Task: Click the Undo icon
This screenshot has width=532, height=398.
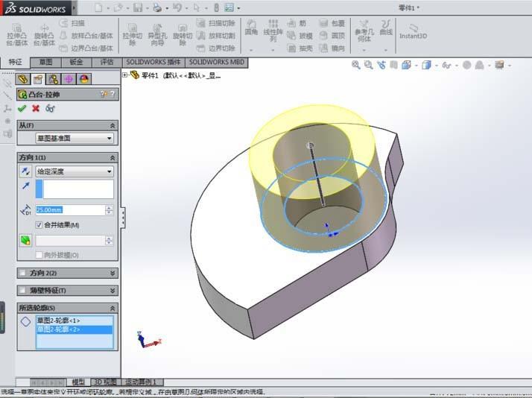Action: click(177, 7)
